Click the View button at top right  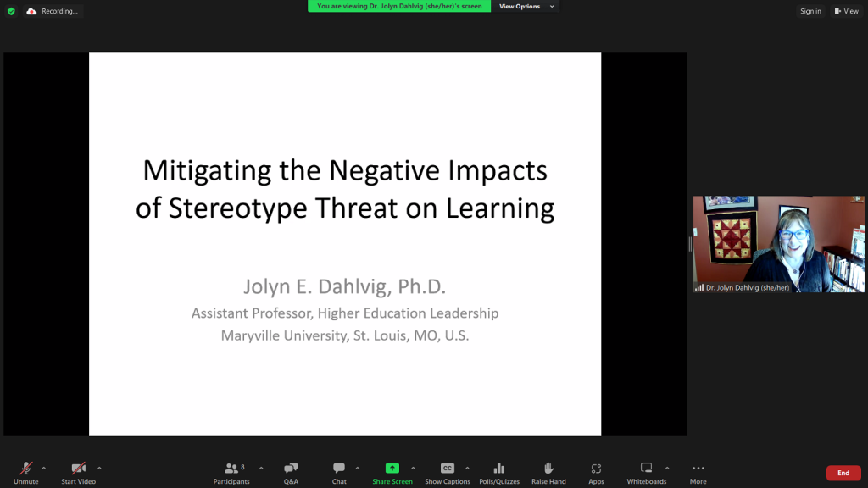click(846, 11)
